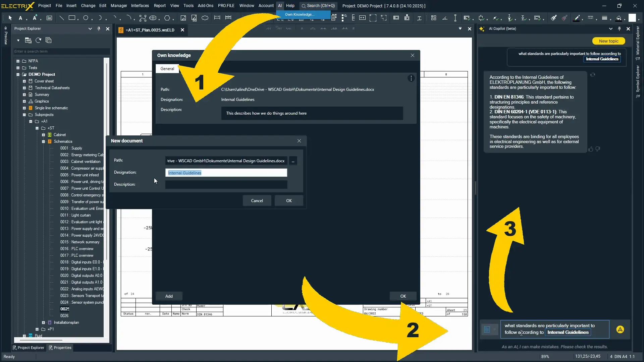Open the three-dot menu in Own knowledge
Viewport: 644px width, 362px height.
click(x=411, y=78)
